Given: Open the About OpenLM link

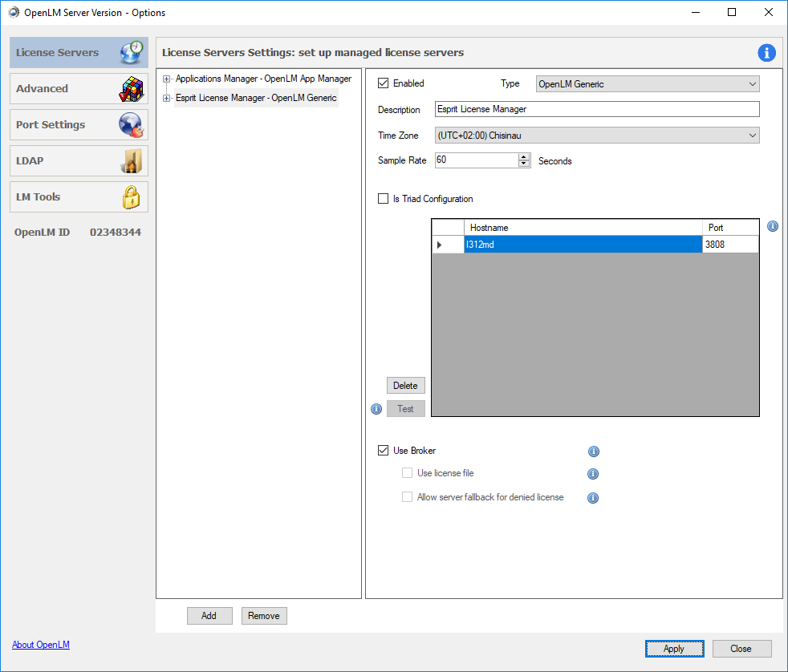Looking at the screenshot, I should point(41,645).
